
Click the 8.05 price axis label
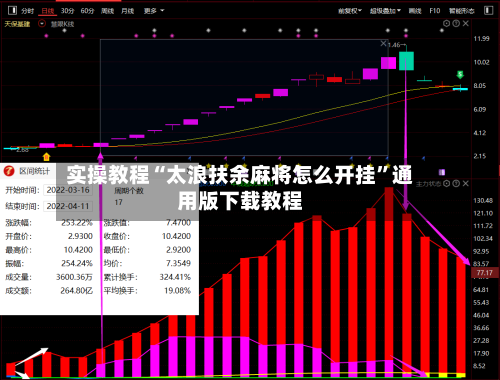coord(480,86)
